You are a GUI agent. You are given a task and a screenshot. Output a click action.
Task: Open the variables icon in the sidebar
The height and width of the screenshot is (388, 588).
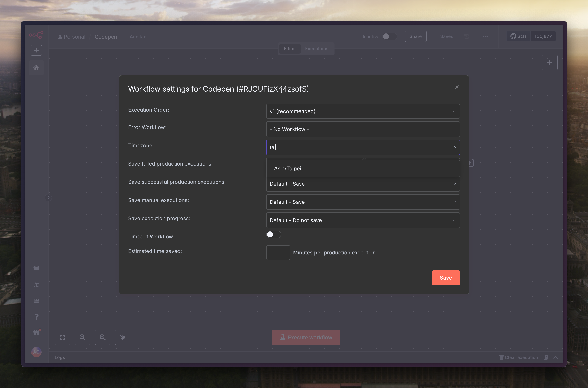(36, 285)
